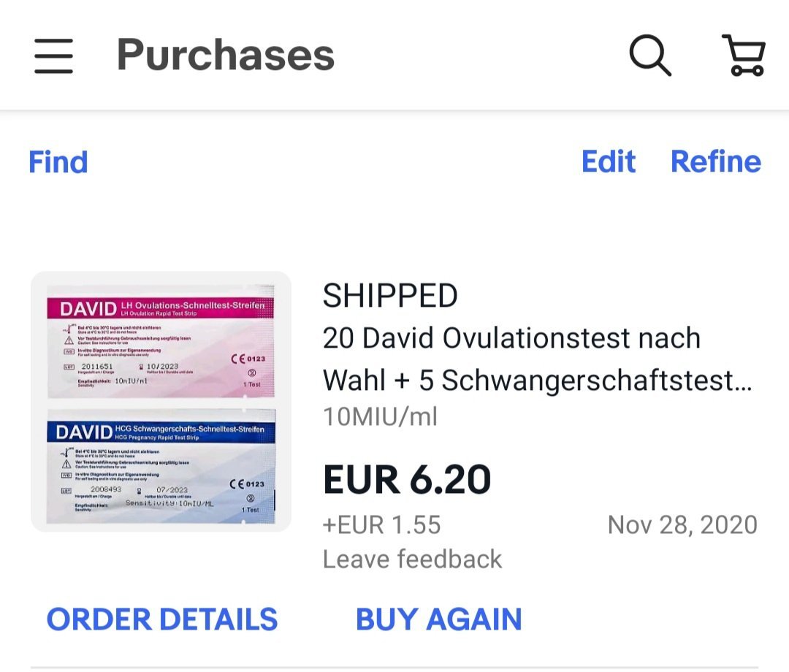Image resolution: width=789 pixels, height=672 pixels.
Task: Open the hamburger navigation menu
Action: (x=53, y=56)
